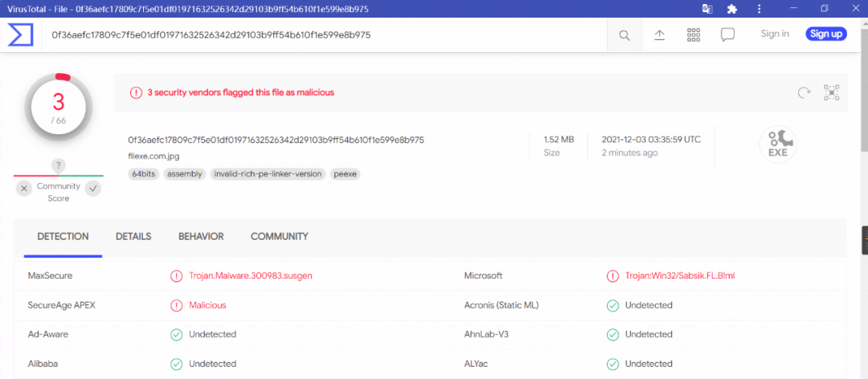
Task: Click the SecureAge APEX vendor name
Action: click(x=61, y=305)
